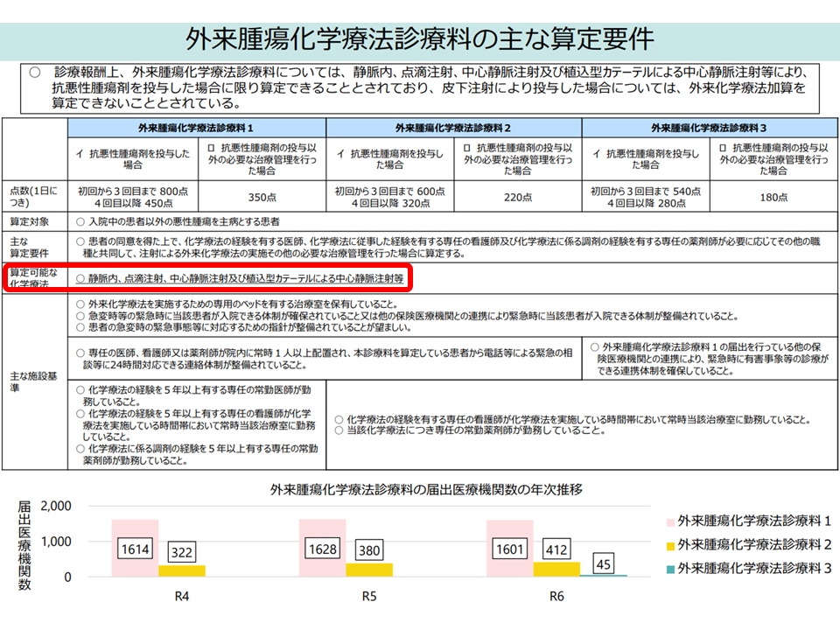Screen dimensions: 840x630
Task: Click the yellow legend swatch for 外来腫瘍化学療法診療料2
Action: (x=669, y=544)
